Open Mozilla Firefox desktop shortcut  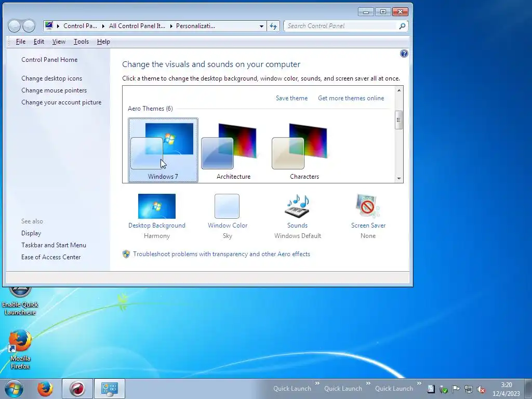20,350
